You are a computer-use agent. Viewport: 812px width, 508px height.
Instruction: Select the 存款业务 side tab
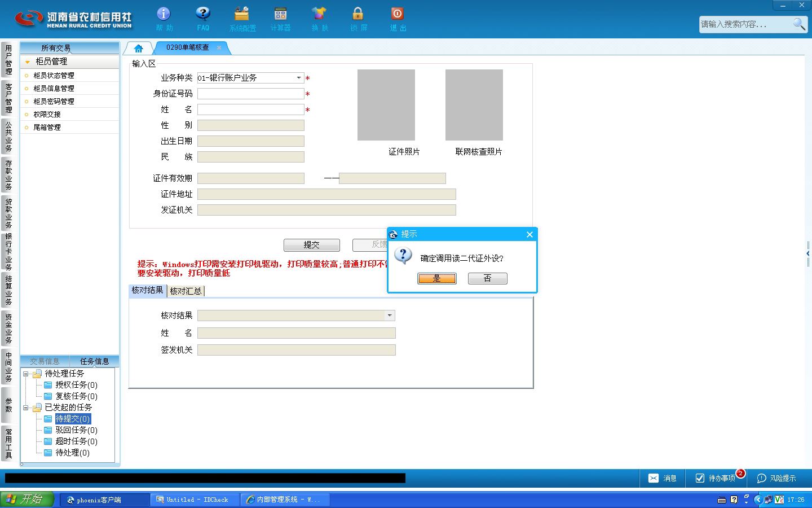coord(8,174)
